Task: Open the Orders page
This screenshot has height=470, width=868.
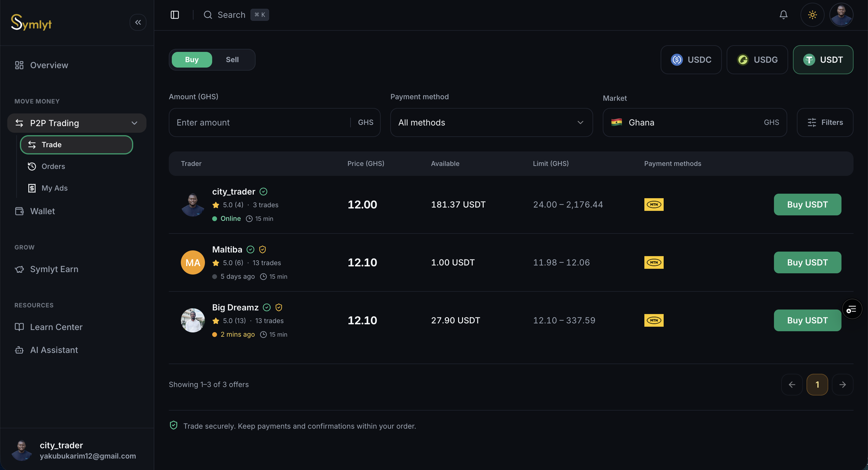Action: [77, 167]
